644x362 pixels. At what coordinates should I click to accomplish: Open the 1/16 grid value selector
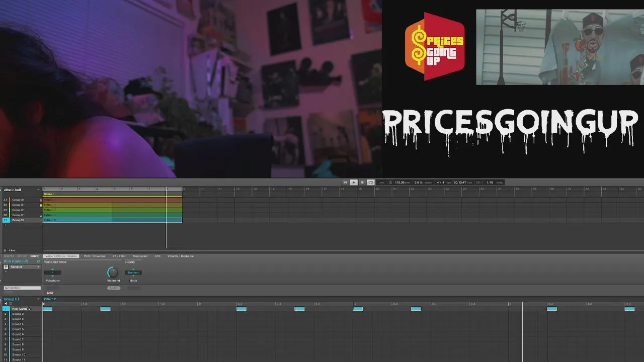point(490,183)
